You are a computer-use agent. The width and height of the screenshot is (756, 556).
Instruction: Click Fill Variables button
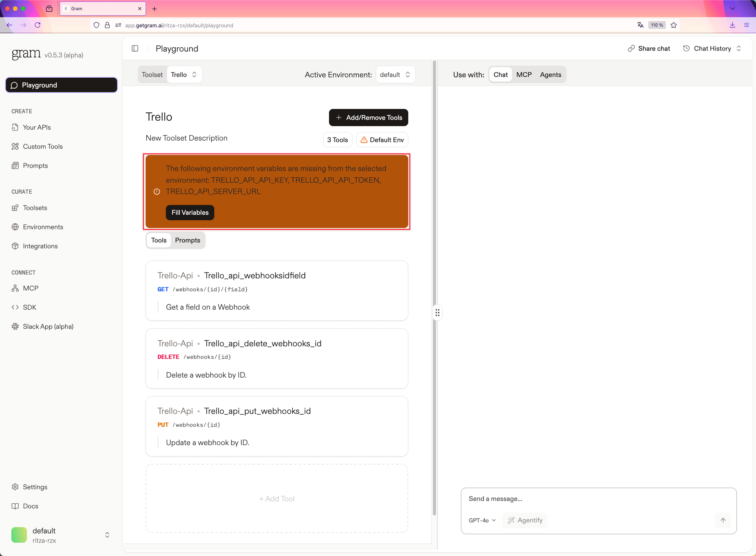coord(190,212)
